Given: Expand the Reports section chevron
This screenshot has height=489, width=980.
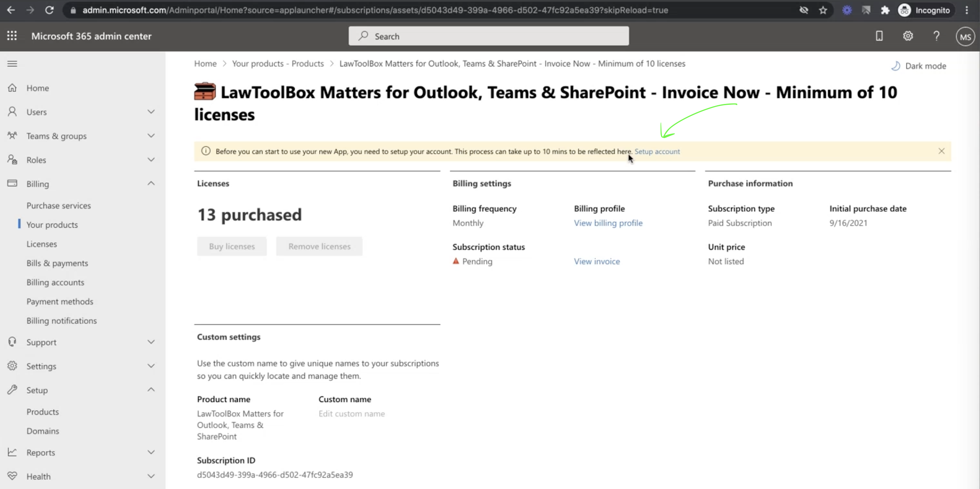Looking at the screenshot, I should pos(151,452).
